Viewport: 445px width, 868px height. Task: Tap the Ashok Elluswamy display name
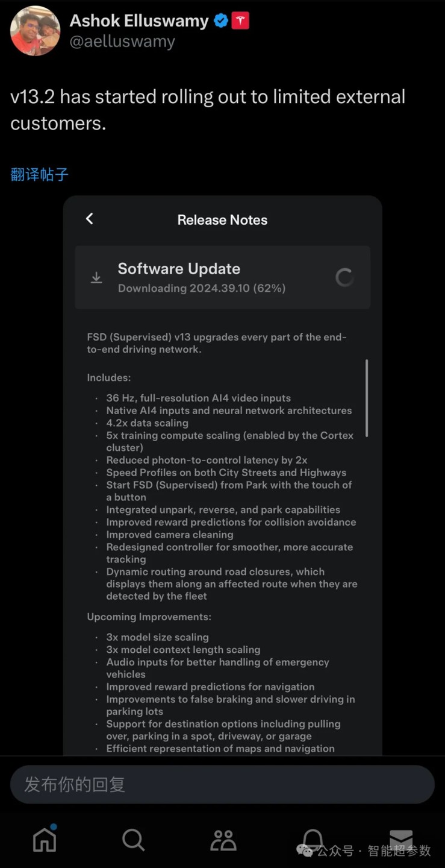tap(139, 20)
